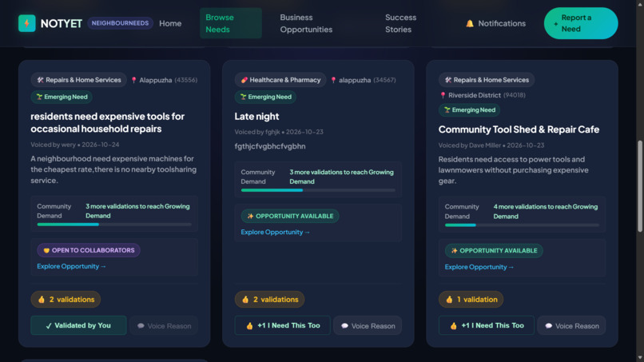644x362 pixels.
Task: Click the '1 validation' count pill
Action: pos(471,300)
